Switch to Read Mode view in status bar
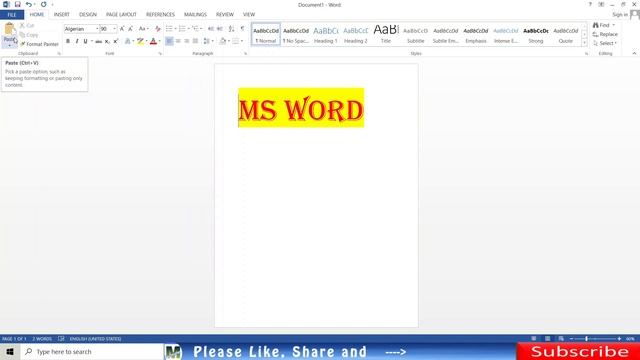640x360 pixels. click(533, 339)
